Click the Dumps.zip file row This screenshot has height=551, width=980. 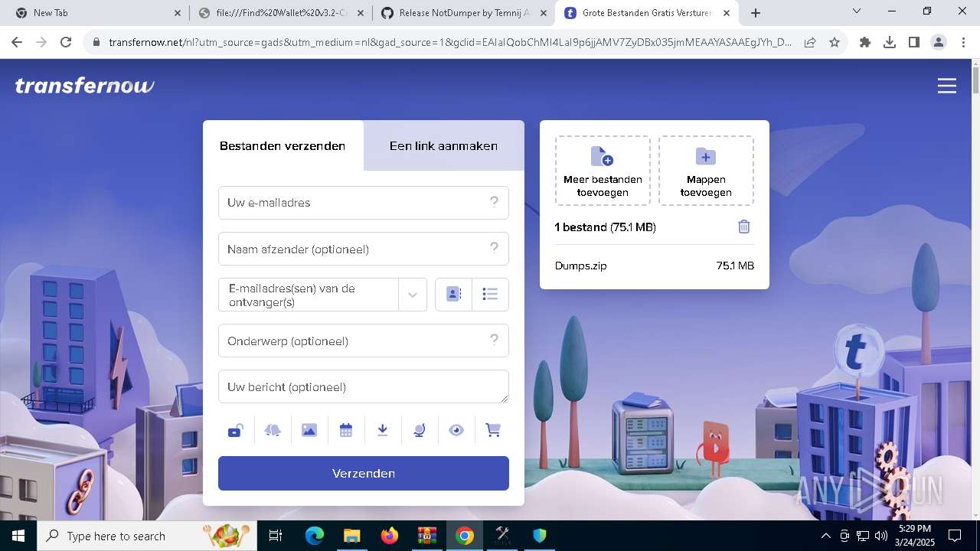tap(655, 266)
